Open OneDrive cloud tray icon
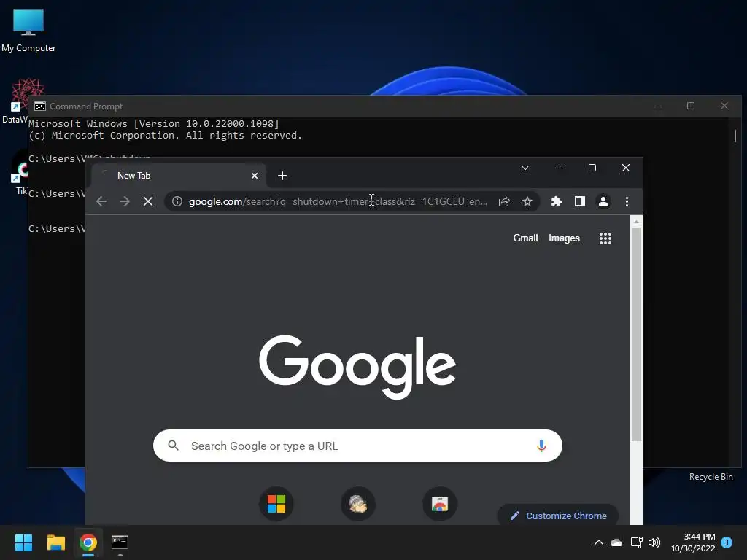Viewport: 747px width, 560px height. 616,542
